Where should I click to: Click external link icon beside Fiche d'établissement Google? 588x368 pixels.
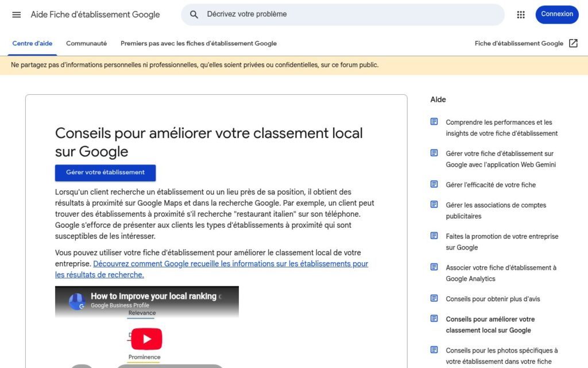573,43
